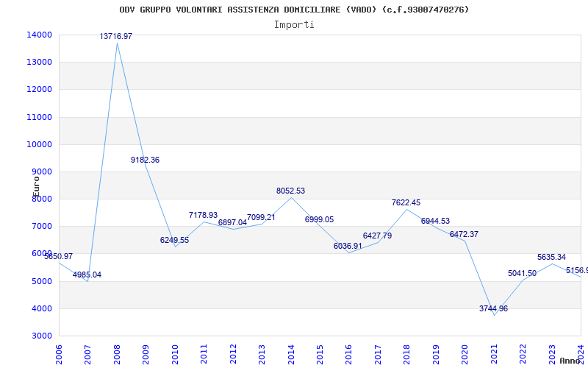
Task: Click the 9000 y-axis tick label
Action: pyautogui.click(x=41, y=172)
